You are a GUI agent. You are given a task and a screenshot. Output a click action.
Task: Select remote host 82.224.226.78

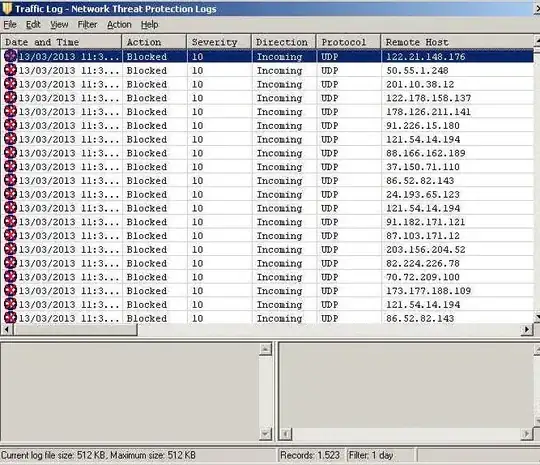click(423, 263)
